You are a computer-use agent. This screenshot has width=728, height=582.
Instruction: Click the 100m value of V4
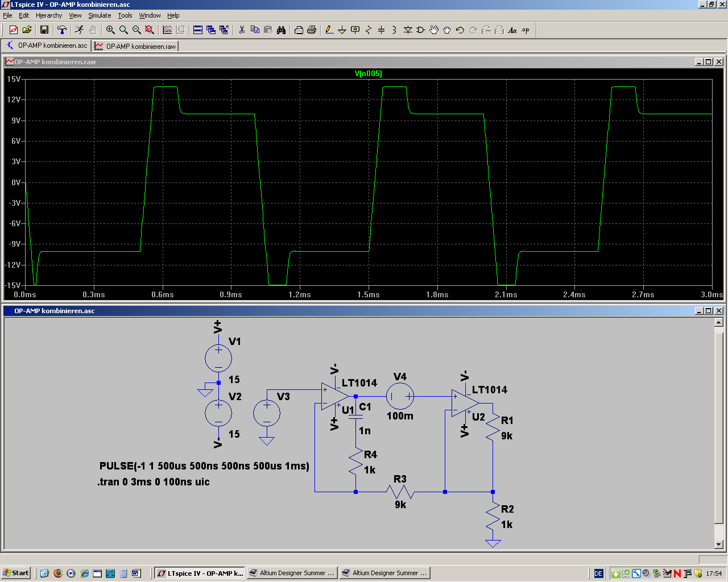coord(400,416)
